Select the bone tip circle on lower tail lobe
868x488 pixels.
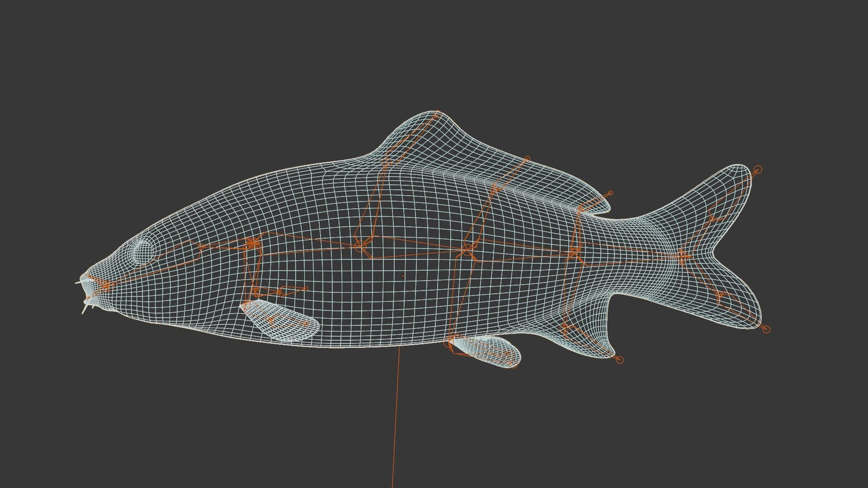pos(766,329)
